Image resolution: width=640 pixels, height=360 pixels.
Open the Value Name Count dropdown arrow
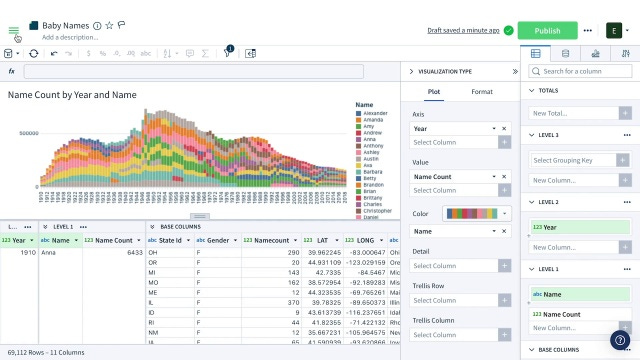coord(494,177)
